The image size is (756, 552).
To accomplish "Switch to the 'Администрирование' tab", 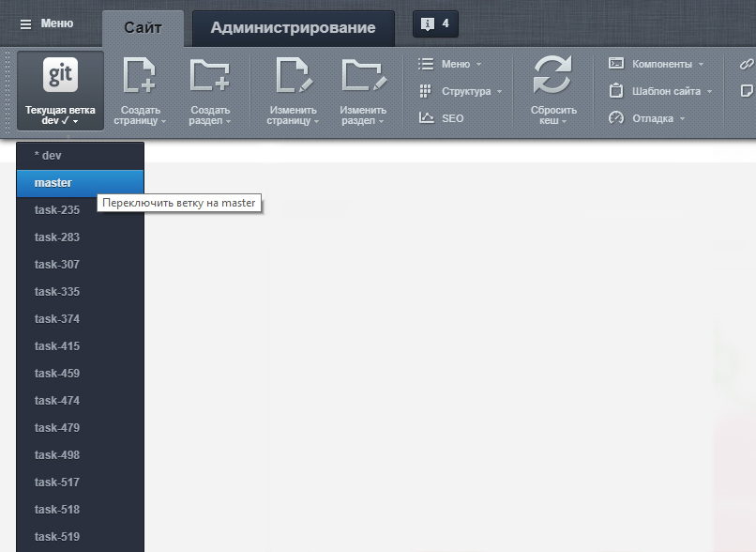I will click(x=293, y=27).
